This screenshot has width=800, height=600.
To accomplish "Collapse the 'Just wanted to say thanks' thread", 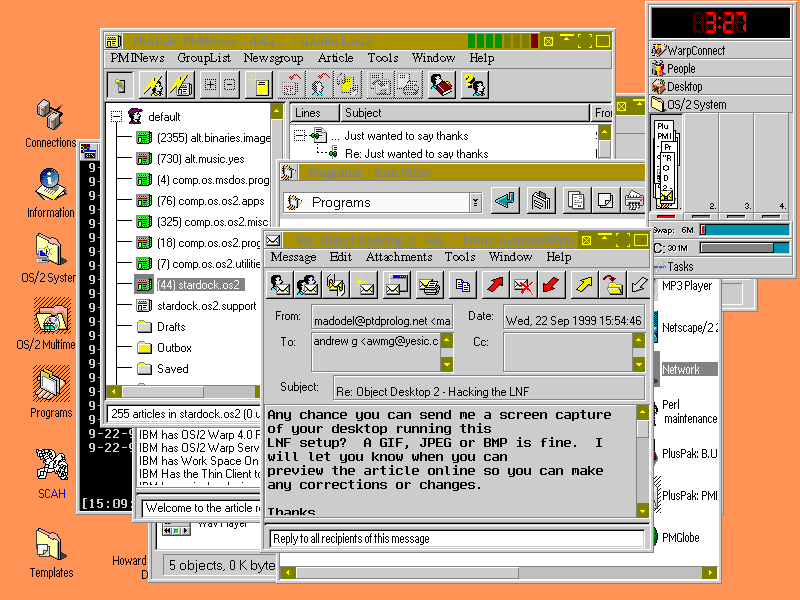I will click(299, 136).
